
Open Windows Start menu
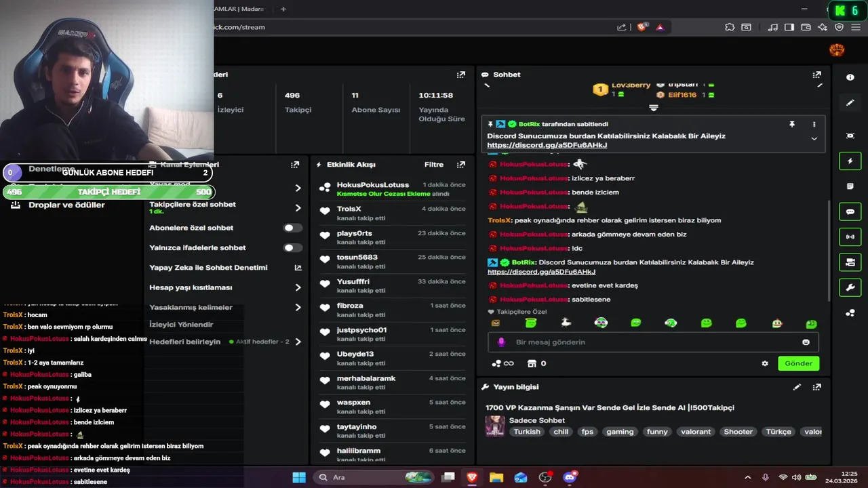pyautogui.click(x=299, y=477)
